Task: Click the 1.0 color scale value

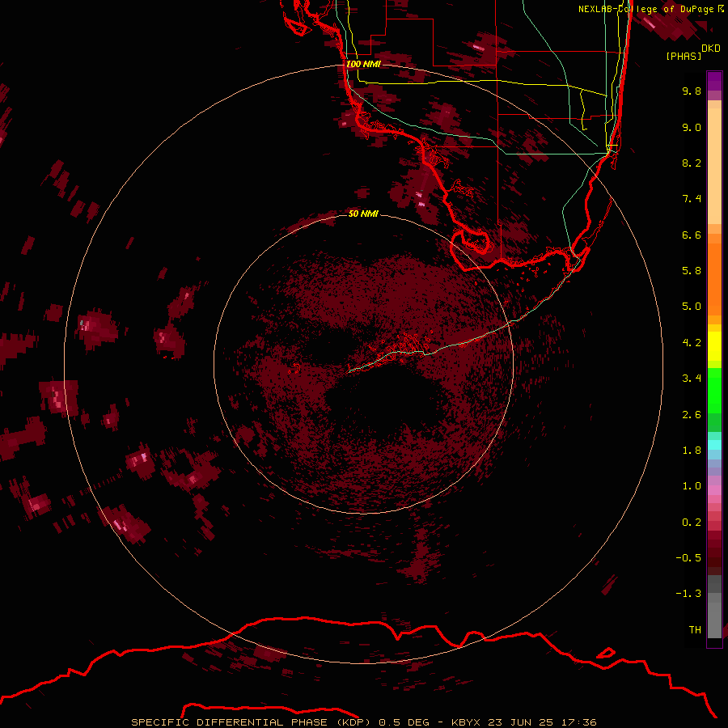Action: coord(692,486)
